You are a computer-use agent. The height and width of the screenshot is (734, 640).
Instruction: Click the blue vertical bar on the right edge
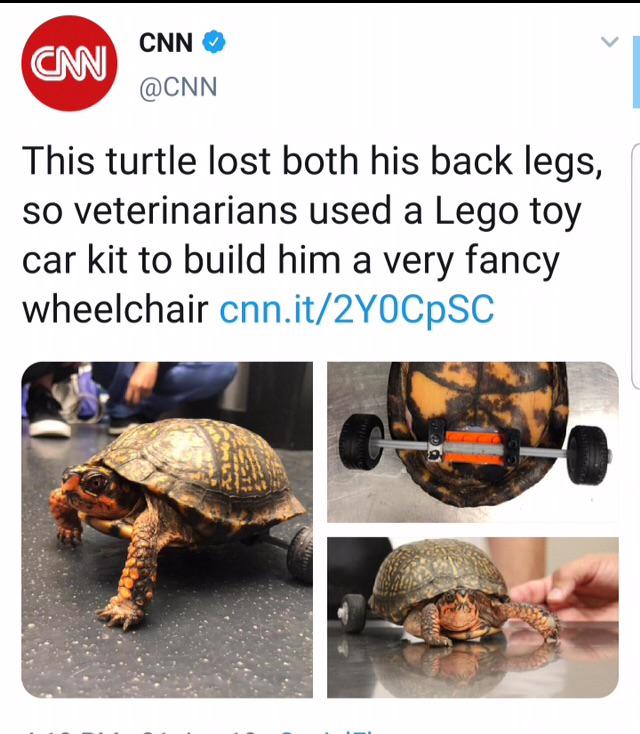(x=636, y=72)
